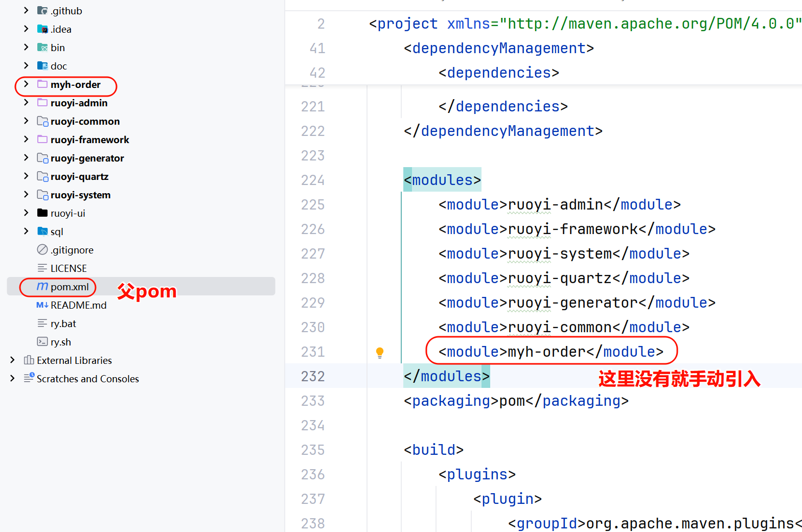
Task: Expand the ruoyi-admin folder chevron
Action: (26, 103)
